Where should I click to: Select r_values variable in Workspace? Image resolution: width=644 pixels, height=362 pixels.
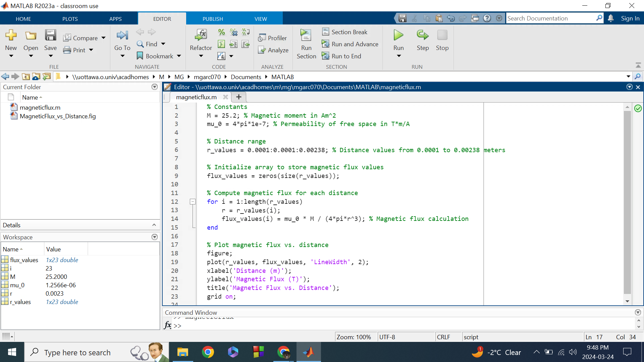(20, 302)
